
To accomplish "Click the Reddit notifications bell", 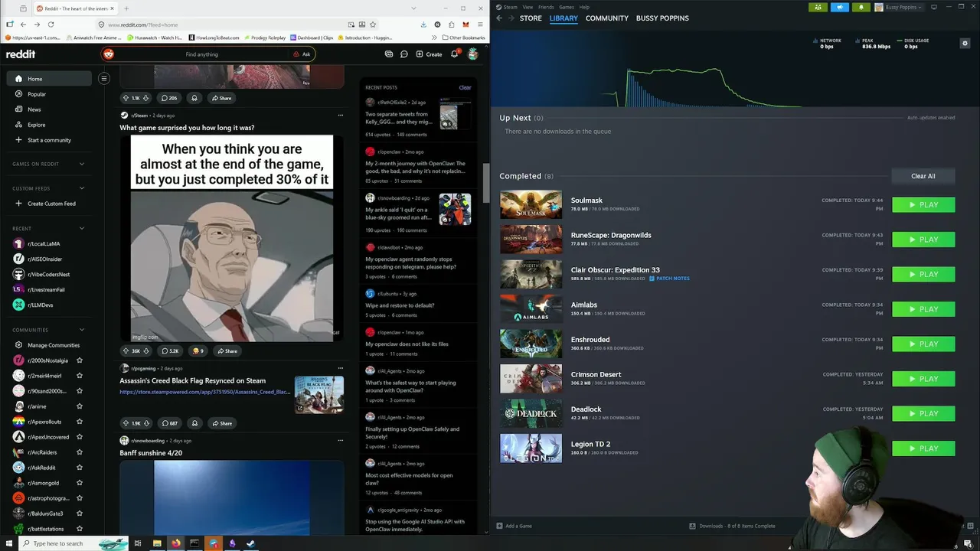I will tap(455, 54).
